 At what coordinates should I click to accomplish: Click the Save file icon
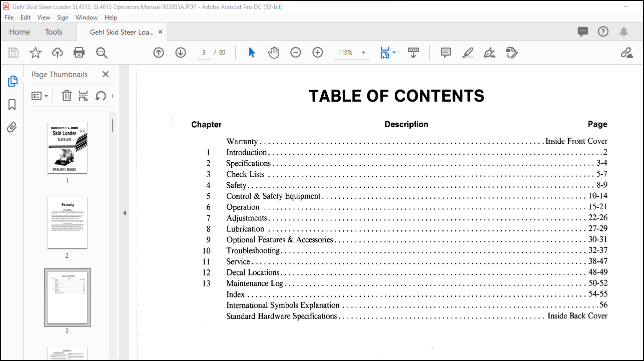pyautogui.click(x=14, y=53)
